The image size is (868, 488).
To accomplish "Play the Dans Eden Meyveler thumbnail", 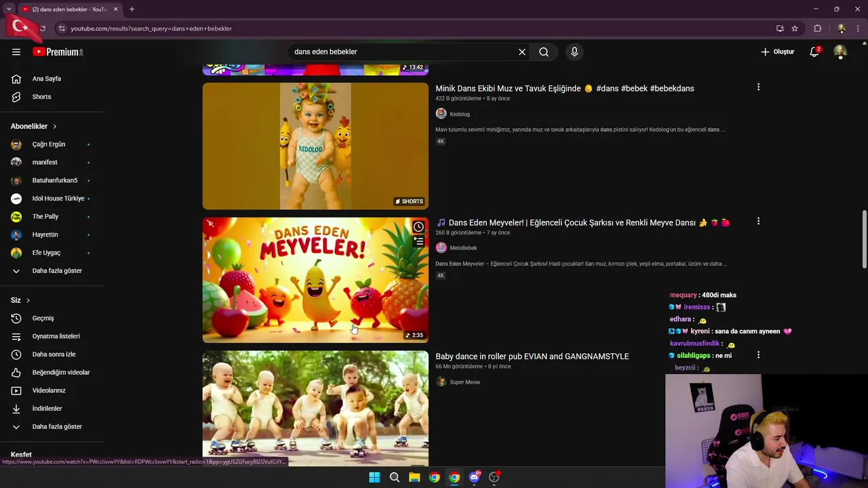I will point(315,280).
